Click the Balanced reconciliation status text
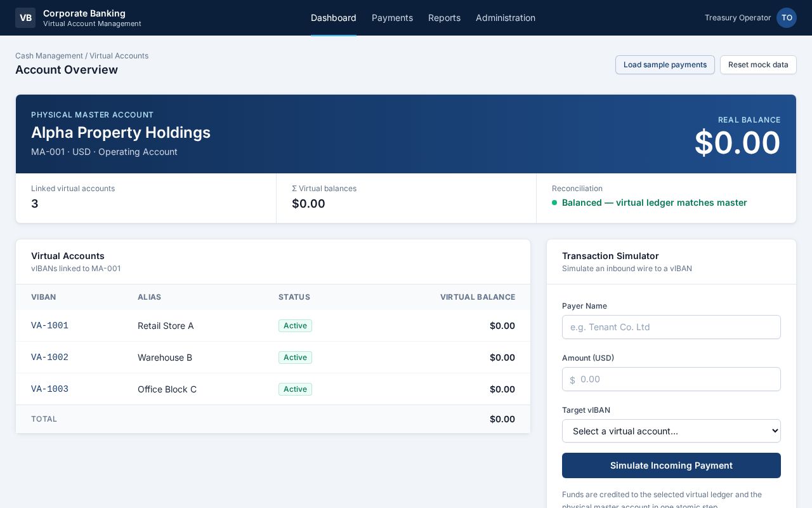The height and width of the screenshot is (508, 812). click(655, 203)
